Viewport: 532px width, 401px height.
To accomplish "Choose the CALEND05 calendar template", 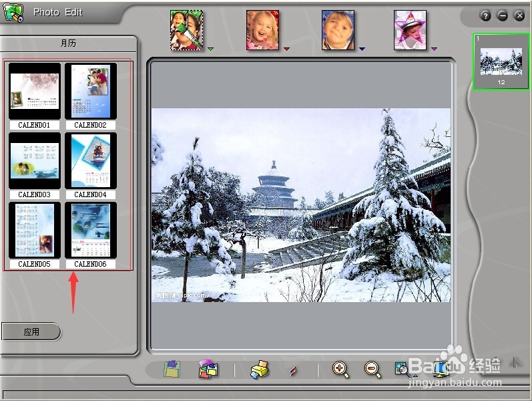I will [35, 230].
